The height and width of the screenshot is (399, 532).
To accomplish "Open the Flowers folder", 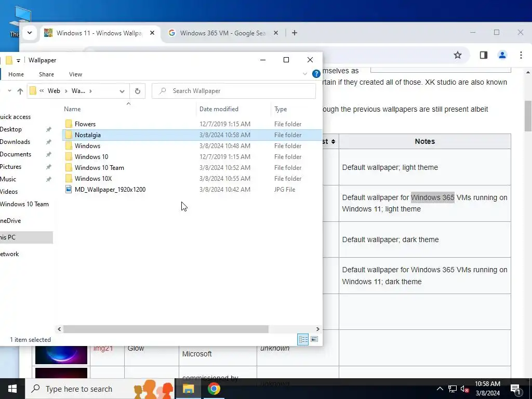I will pos(85,124).
